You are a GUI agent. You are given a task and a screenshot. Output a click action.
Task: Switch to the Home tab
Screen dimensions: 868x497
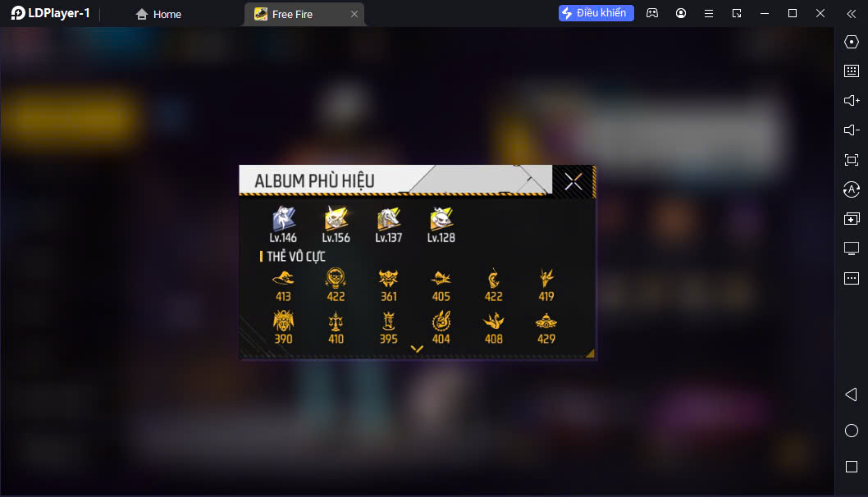click(x=158, y=15)
